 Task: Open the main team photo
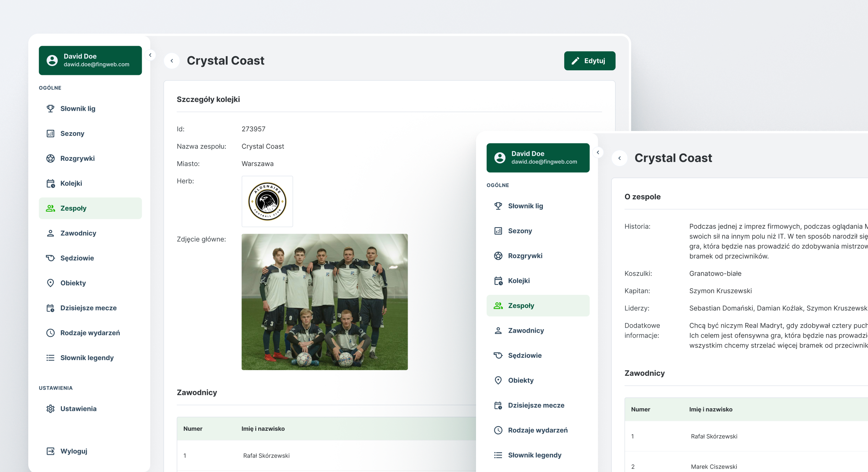pos(324,302)
